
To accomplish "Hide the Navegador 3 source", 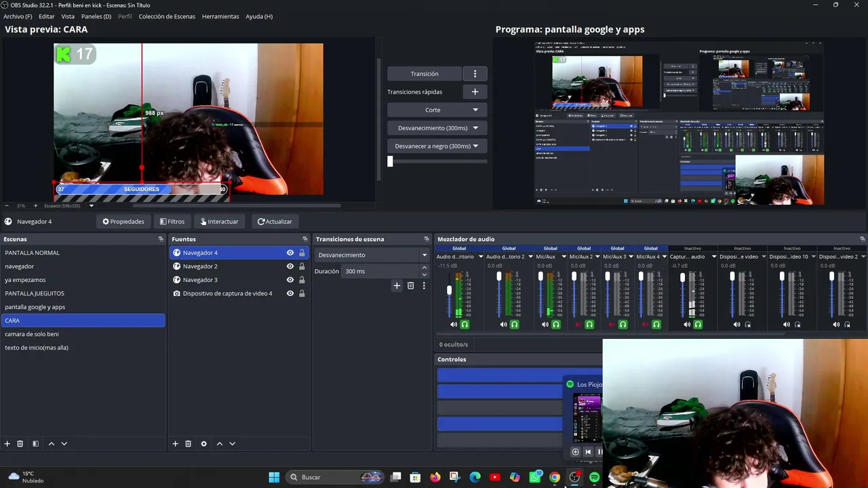I will [x=290, y=280].
